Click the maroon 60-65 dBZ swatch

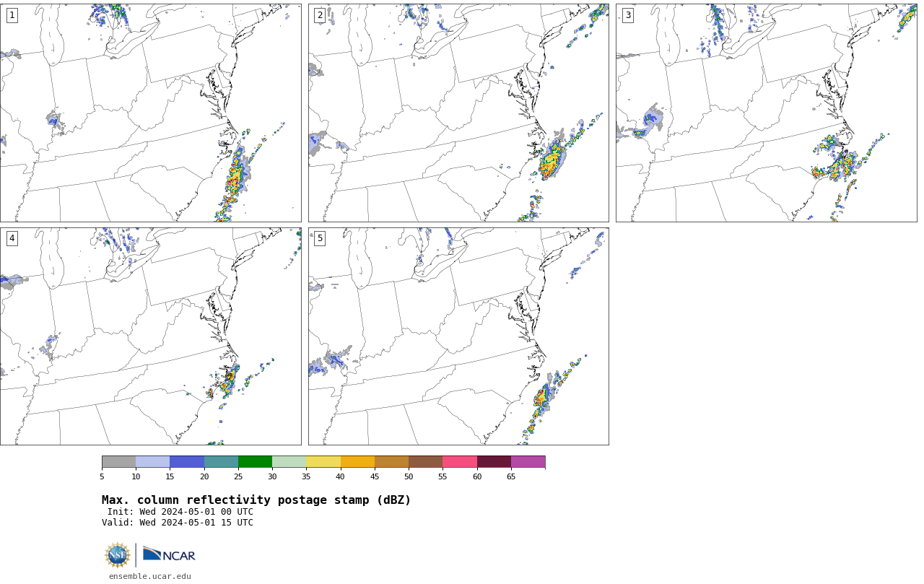pyautogui.click(x=494, y=462)
